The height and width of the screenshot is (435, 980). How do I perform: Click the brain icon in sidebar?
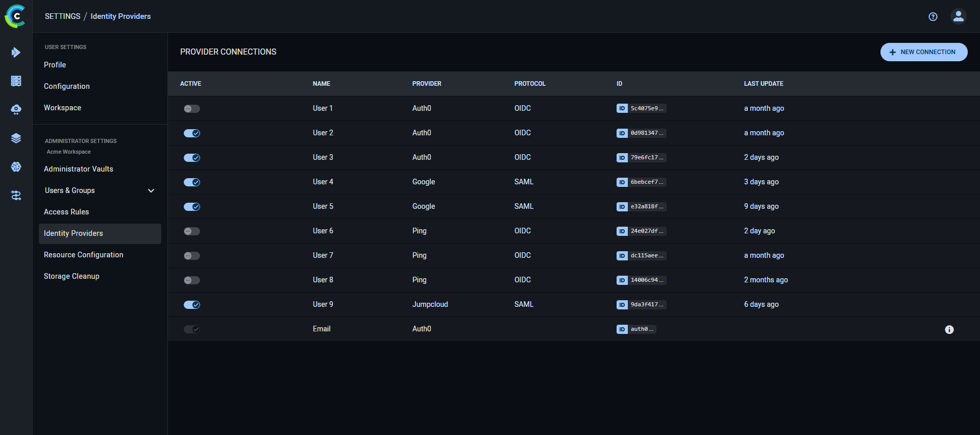pyautogui.click(x=16, y=167)
